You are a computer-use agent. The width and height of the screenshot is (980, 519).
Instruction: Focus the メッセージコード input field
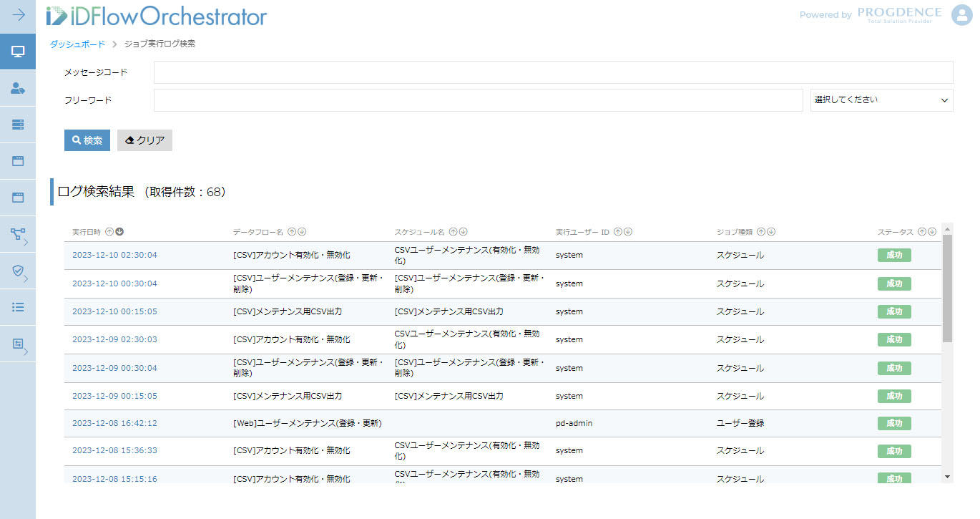coord(553,72)
